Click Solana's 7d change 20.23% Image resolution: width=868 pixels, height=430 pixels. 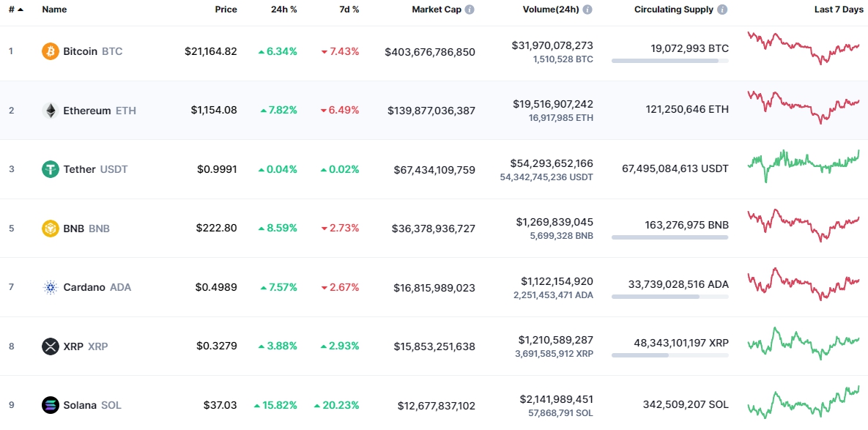coord(336,405)
